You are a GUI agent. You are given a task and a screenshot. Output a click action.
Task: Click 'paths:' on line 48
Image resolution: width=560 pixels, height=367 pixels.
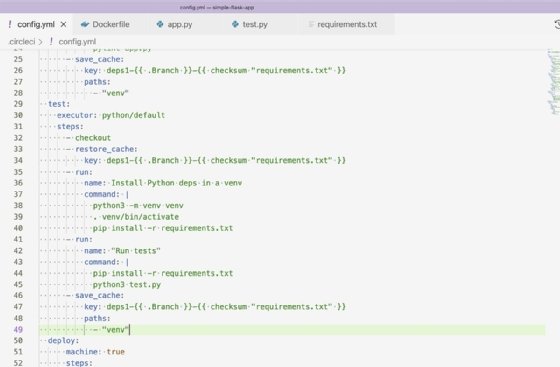pos(97,318)
